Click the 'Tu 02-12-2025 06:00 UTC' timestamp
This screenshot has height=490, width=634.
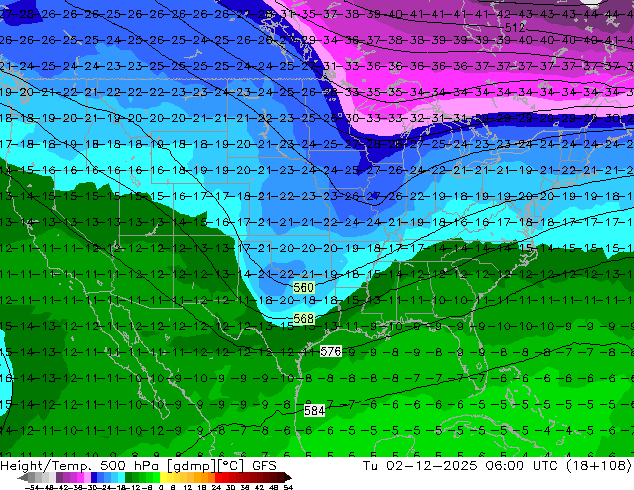pyautogui.click(x=460, y=466)
